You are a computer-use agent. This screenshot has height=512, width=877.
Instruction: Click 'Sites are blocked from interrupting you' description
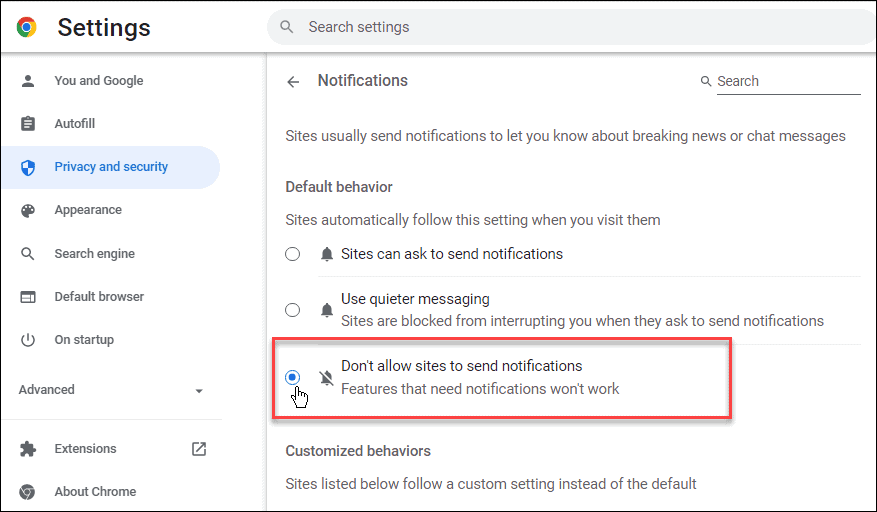click(x=582, y=321)
